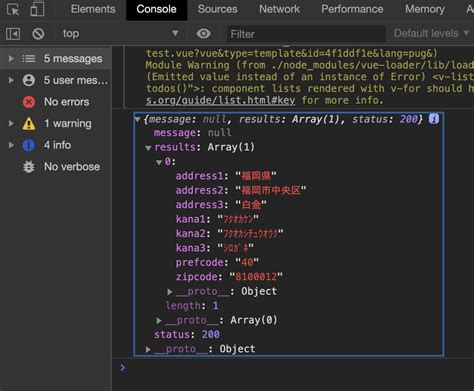Collapse the 0: array entry
Viewport: 474px width, 391px height.
point(159,162)
